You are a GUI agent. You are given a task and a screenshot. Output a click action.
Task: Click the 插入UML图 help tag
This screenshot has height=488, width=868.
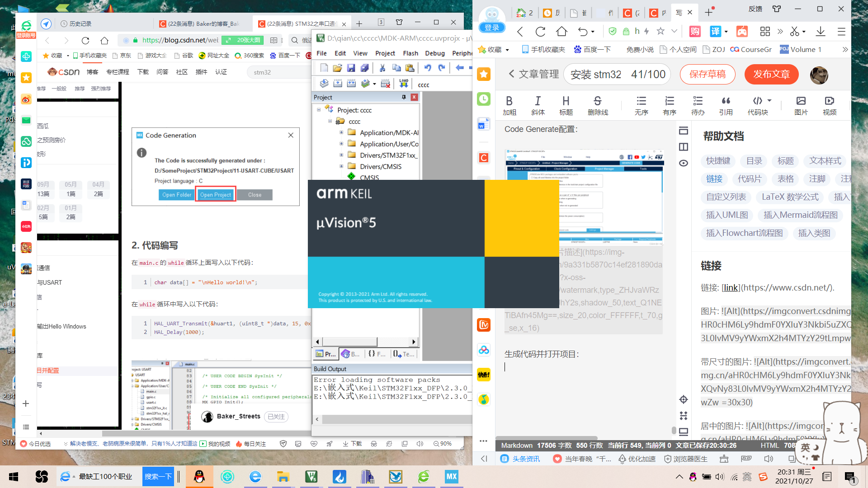pos(727,215)
